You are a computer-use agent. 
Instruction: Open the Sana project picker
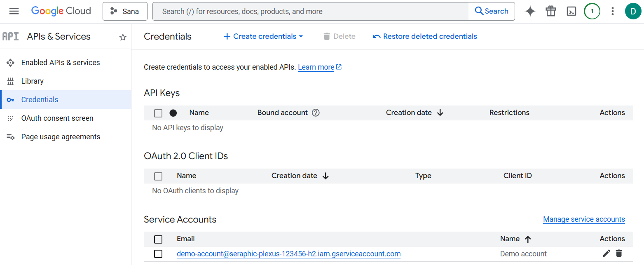click(x=125, y=11)
